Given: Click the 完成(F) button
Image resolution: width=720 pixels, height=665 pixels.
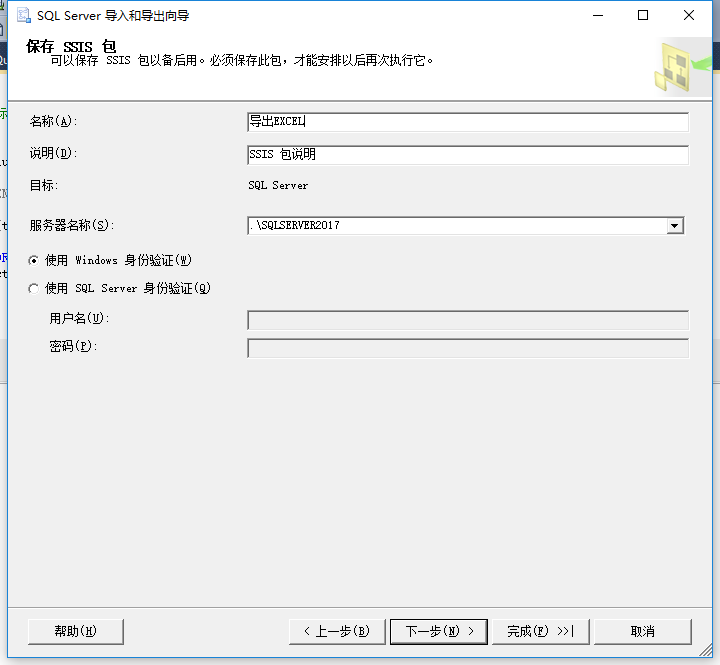Looking at the screenshot, I should tap(540, 631).
